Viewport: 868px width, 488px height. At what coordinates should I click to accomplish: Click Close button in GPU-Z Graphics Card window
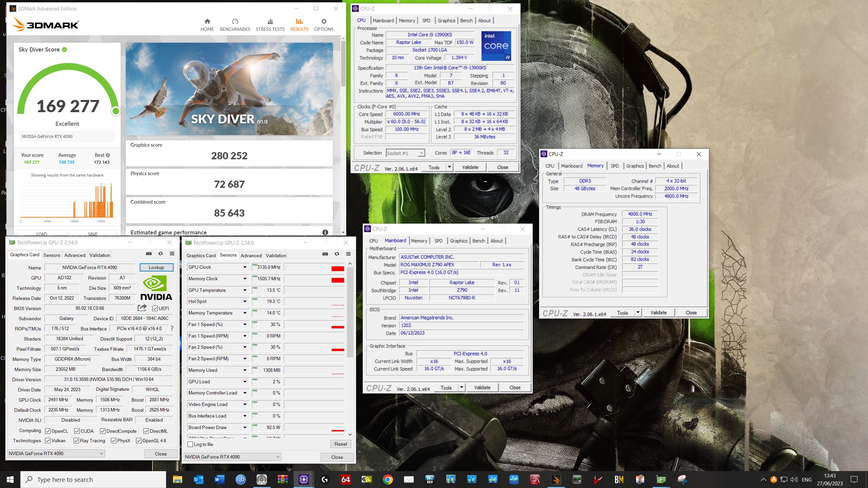point(161,454)
